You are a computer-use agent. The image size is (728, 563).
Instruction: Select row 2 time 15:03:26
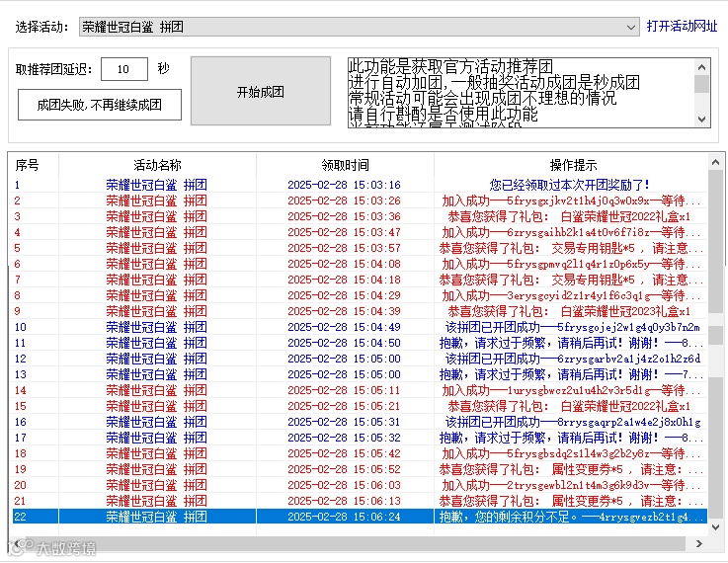(344, 201)
